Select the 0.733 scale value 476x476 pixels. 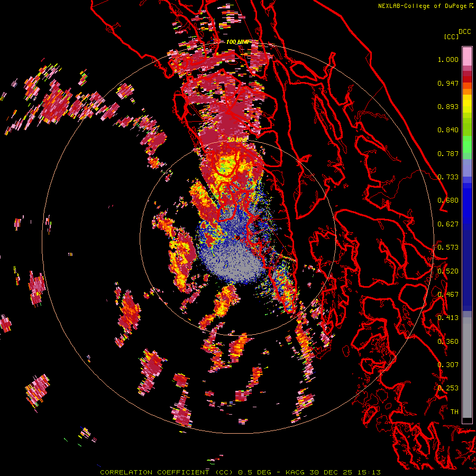pyautogui.click(x=448, y=177)
